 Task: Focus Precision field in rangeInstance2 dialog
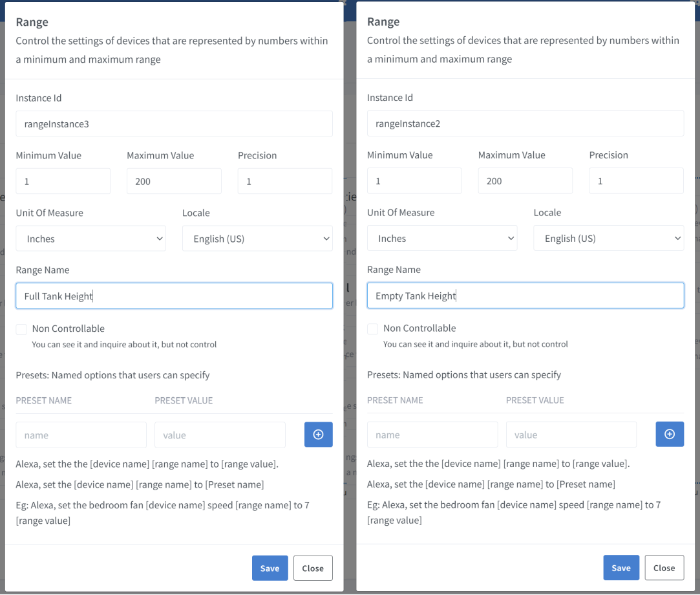[x=636, y=180]
